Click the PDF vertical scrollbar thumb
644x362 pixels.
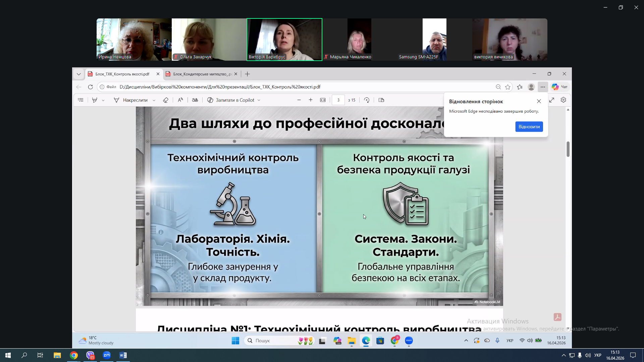[x=568, y=149]
